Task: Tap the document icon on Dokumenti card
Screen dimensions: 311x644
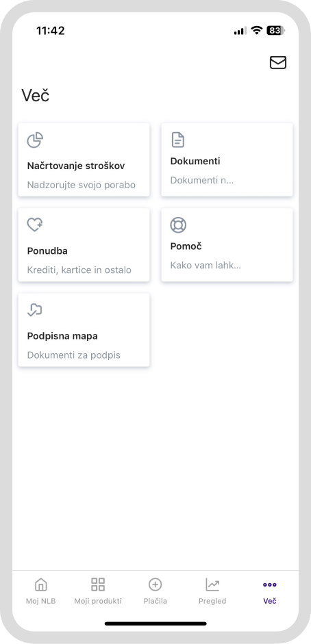Action: pyautogui.click(x=178, y=140)
